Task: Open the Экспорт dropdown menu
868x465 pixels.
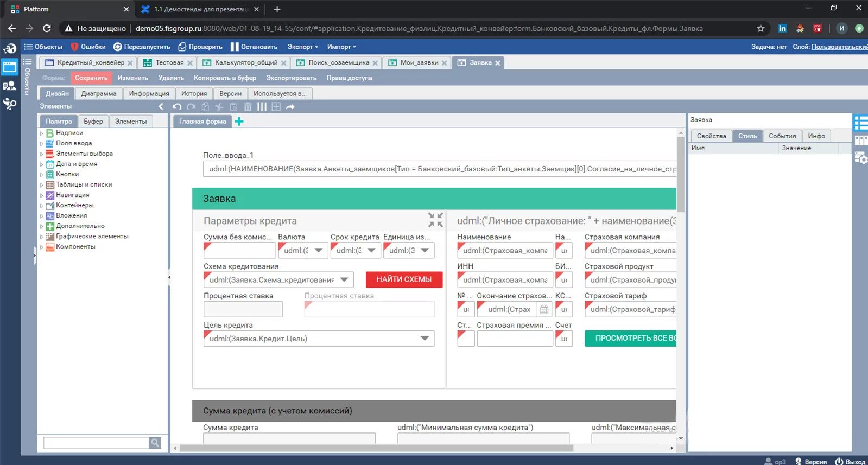Action: coord(302,47)
